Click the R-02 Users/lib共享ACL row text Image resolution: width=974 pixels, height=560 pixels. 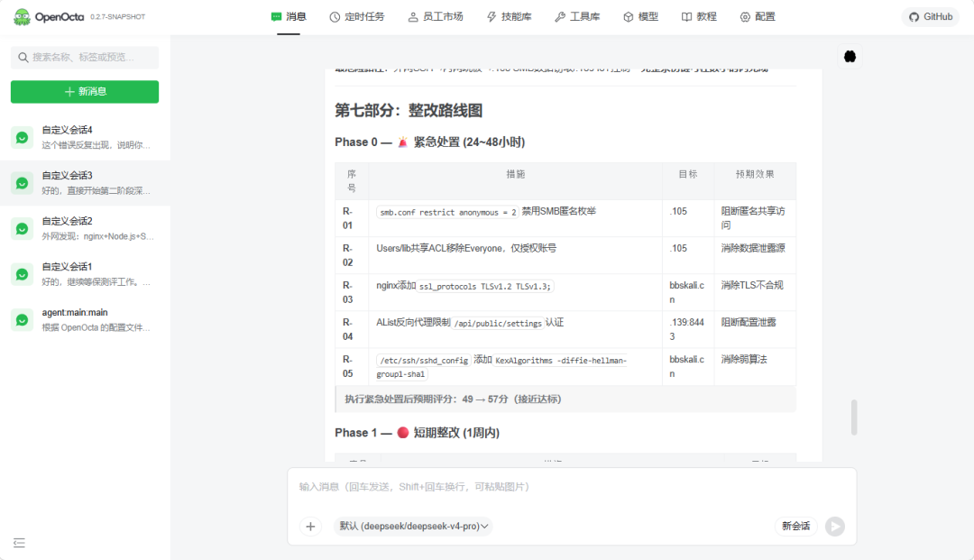coord(466,248)
